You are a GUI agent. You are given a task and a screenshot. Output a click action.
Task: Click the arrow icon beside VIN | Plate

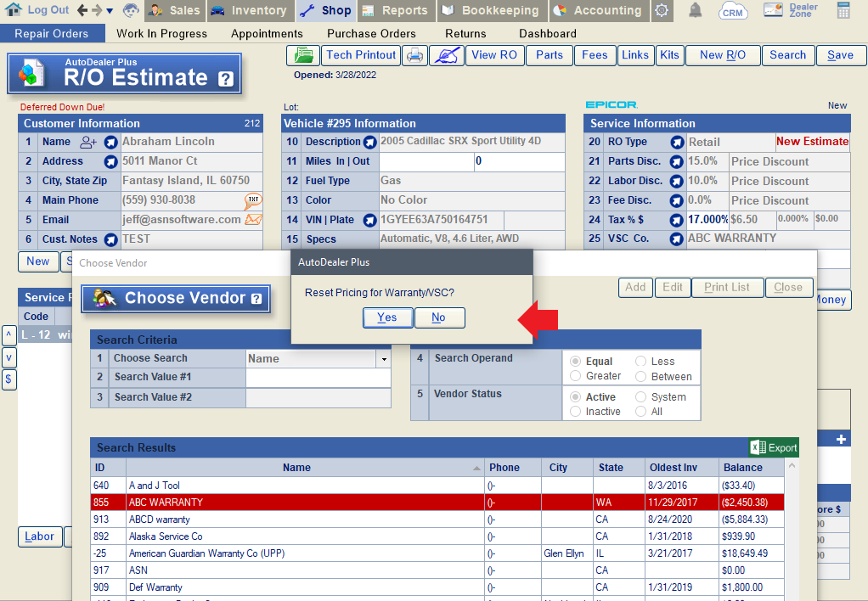point(369,220)
